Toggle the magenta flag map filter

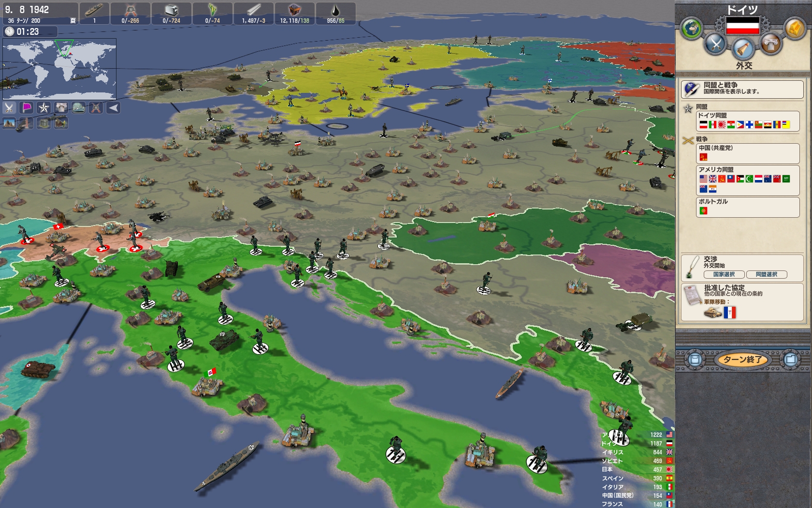[x=27, y=108]
